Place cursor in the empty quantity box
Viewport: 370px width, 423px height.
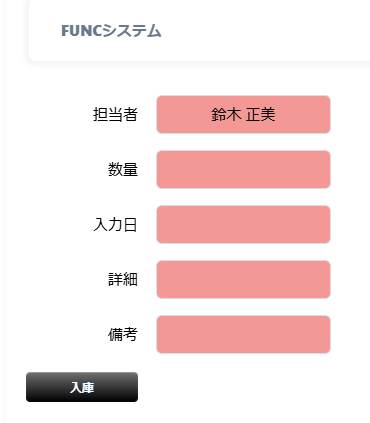(x=243, y=169)
